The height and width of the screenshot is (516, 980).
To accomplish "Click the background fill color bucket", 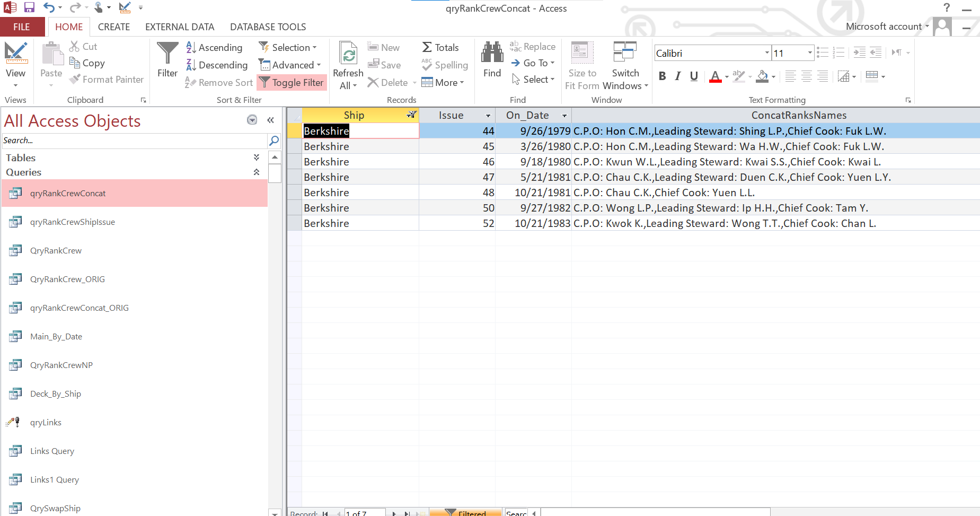I will point(762,77).
